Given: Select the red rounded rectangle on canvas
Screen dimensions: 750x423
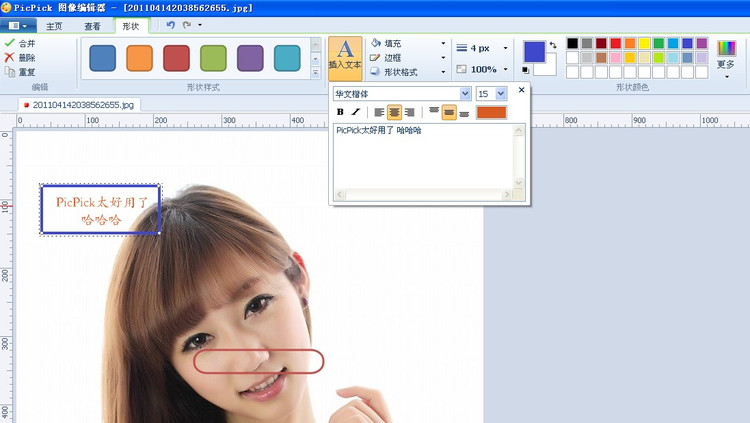Looking at the screenshot, I should point(259,361).
